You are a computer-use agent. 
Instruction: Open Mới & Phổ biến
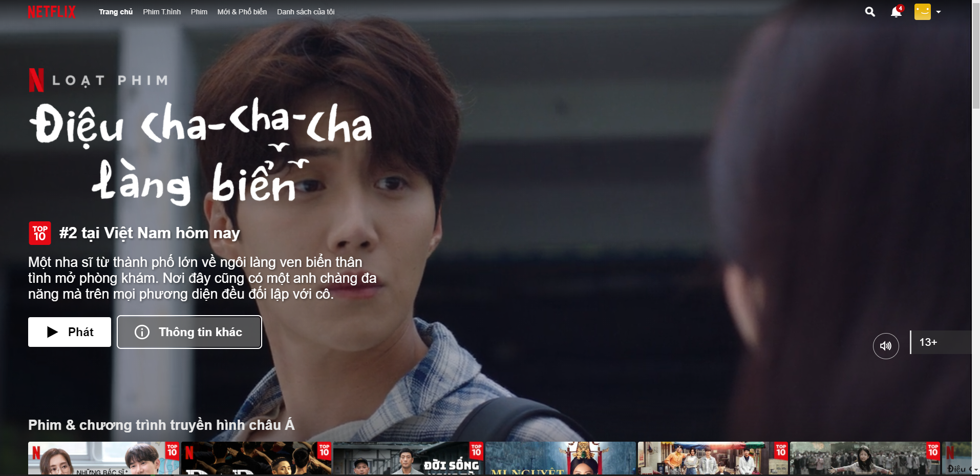coord(242,12)
